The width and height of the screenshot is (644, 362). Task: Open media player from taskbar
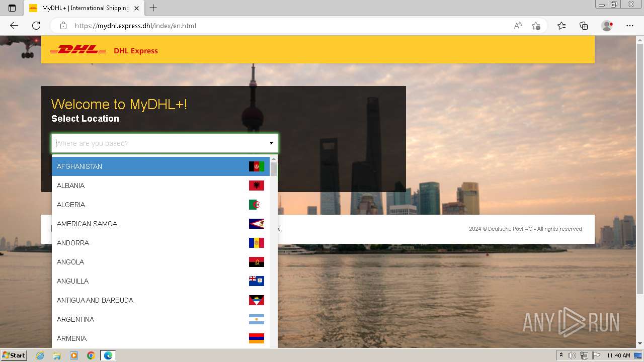[x=74, y=355]
